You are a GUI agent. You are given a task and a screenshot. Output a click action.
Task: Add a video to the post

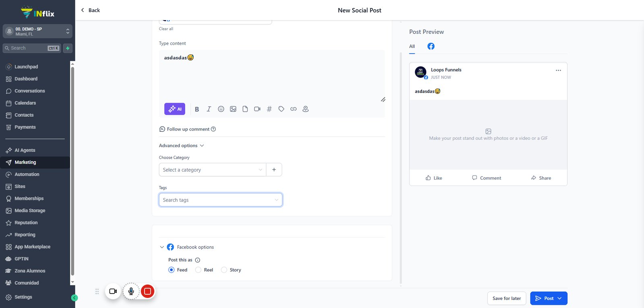pos(257,109)
